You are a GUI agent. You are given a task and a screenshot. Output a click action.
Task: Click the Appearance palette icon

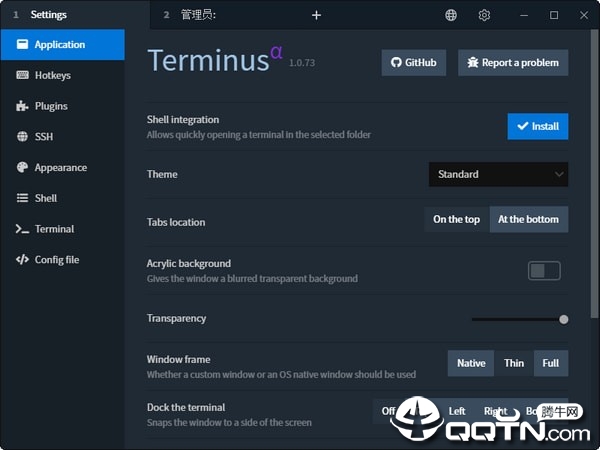[x=22, y=167]
